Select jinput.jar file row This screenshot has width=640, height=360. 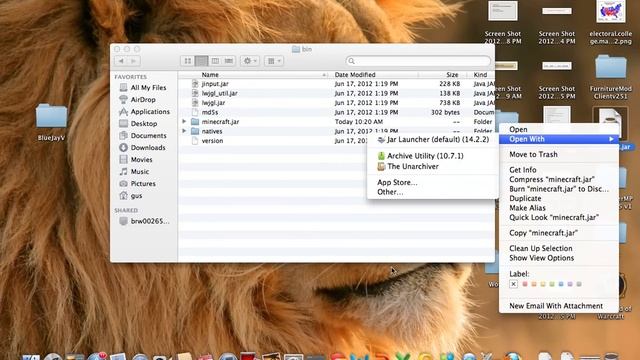[336, 84]
